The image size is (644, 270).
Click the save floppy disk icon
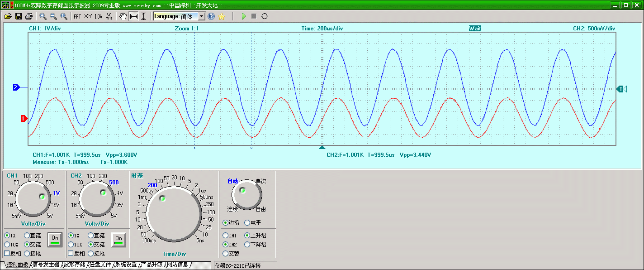19,16
